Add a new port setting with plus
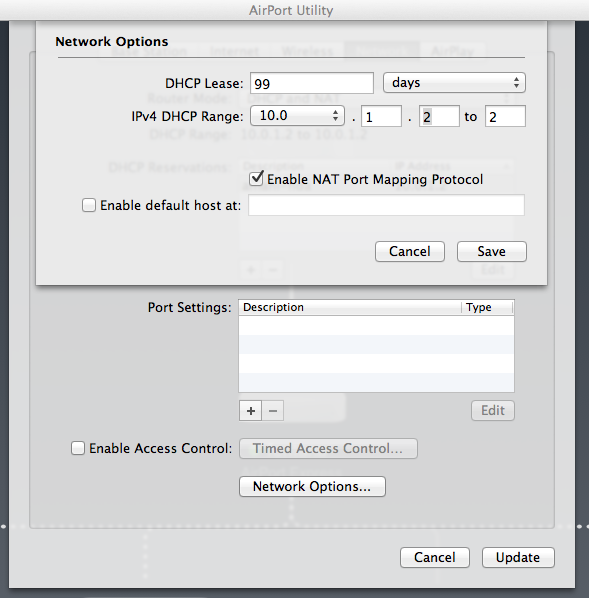 coord(251,411)
